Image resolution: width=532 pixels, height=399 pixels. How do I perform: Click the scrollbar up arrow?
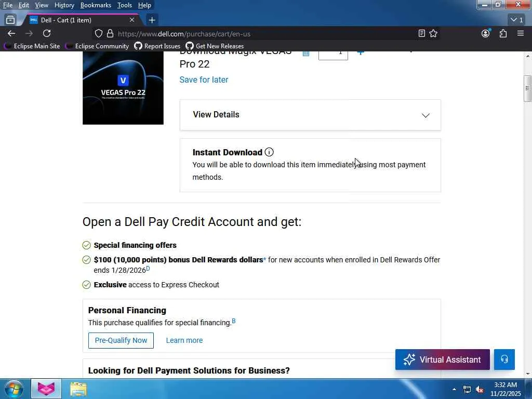click(527, 55)
